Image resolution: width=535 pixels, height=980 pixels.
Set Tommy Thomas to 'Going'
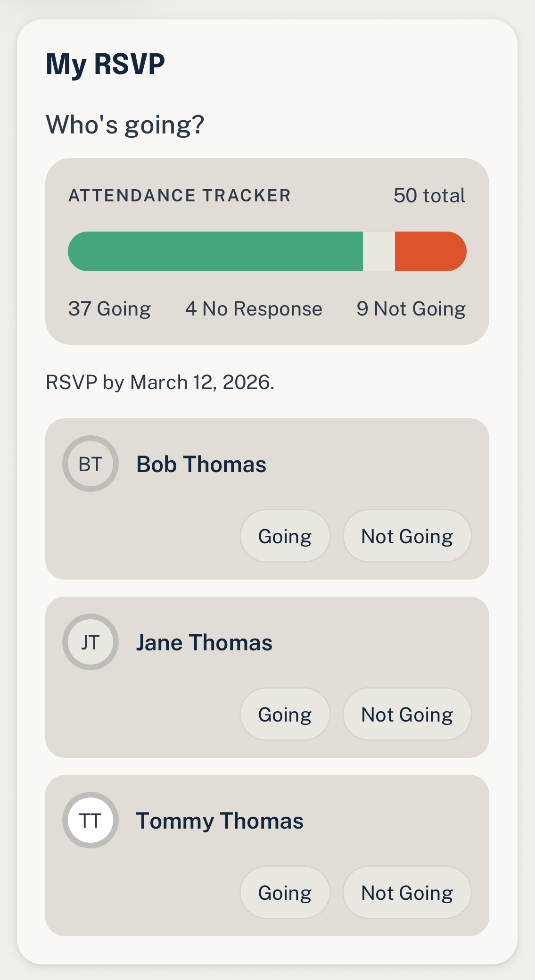click(x=285, y=892)
